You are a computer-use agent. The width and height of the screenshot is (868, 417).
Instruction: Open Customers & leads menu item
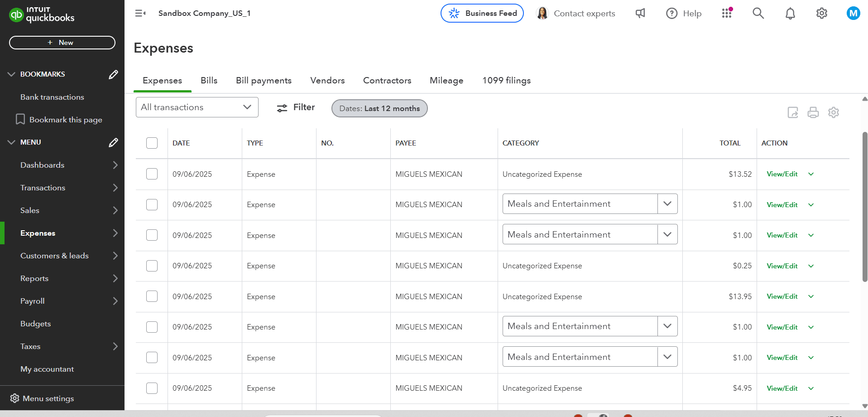coord(54,256)
